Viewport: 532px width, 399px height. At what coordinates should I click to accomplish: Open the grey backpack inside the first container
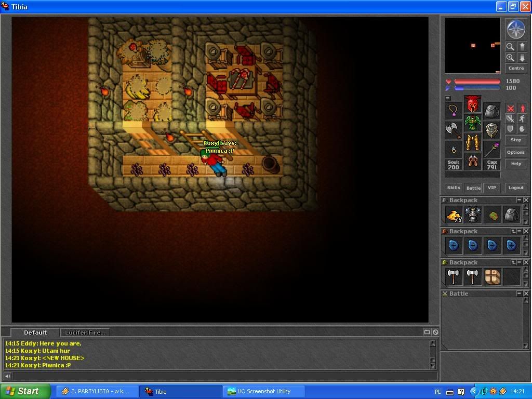[511, 215]
